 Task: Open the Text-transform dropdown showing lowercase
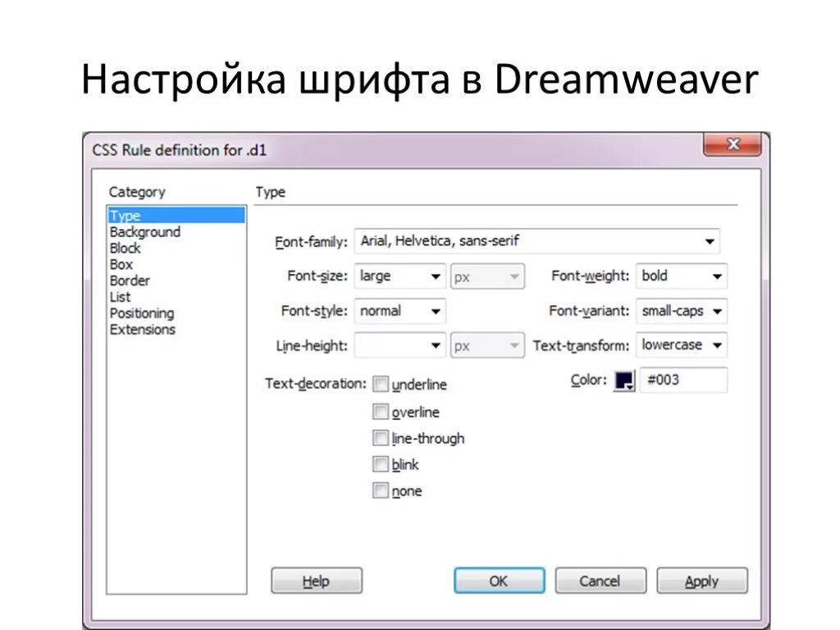pyautogui.click(x=682, y=345)
